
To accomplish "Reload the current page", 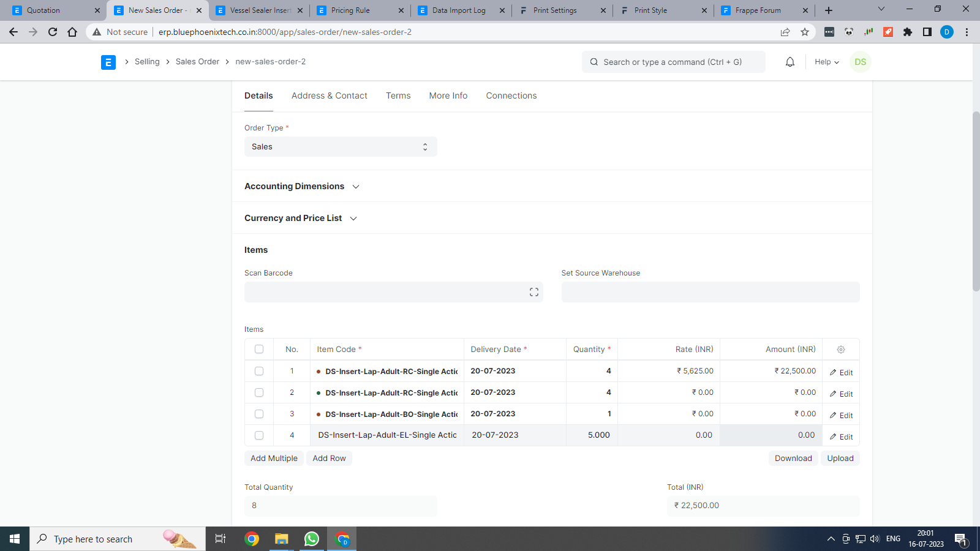I will [53, 32].
